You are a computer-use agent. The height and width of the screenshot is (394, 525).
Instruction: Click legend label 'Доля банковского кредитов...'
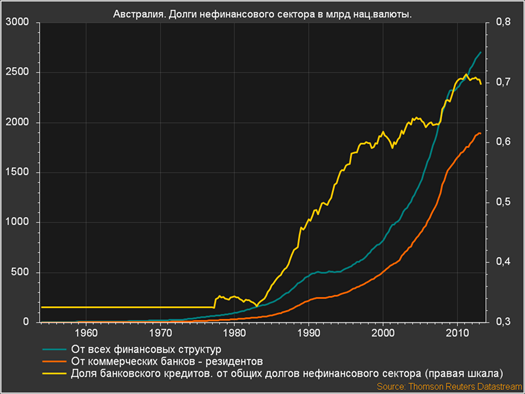(x=287, y=374)
